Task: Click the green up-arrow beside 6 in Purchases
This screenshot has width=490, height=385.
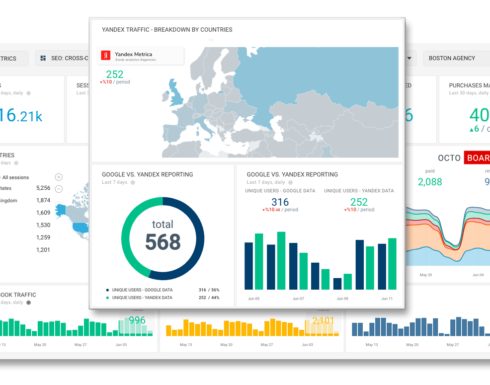Action: 471,130
